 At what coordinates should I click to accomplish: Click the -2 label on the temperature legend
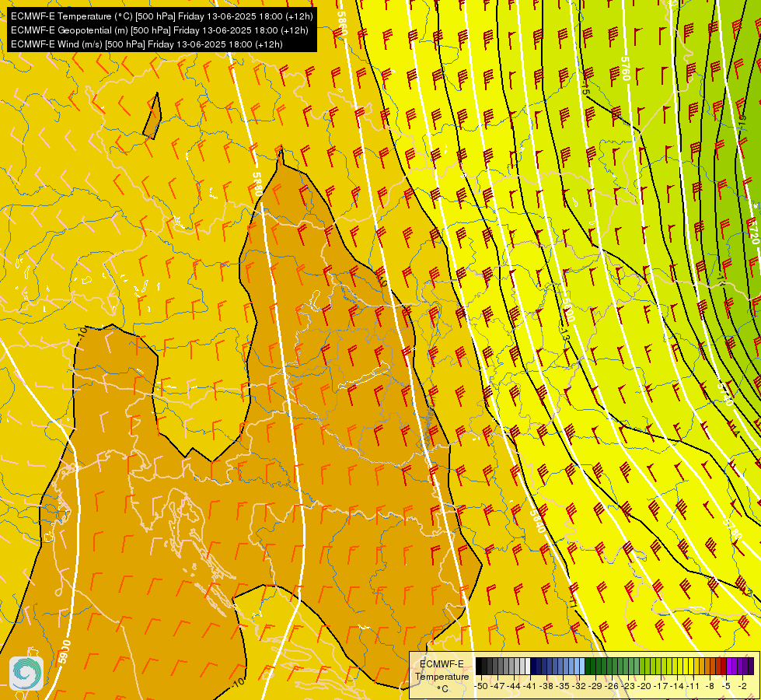click(x=742, y=686)
